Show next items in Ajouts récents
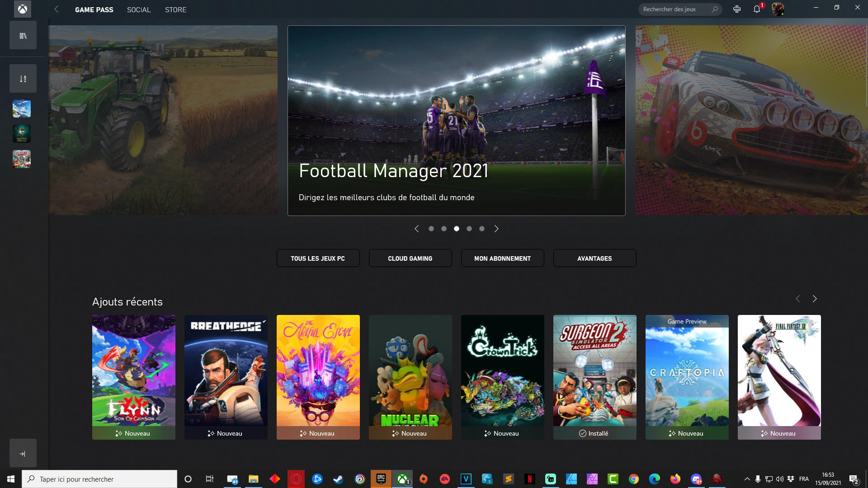The width and height of the screenshot is (868, 488). pos(815,299)
